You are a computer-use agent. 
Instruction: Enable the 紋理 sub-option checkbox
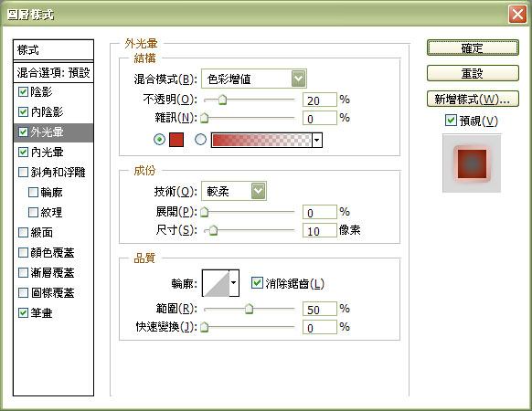[33, 212]
